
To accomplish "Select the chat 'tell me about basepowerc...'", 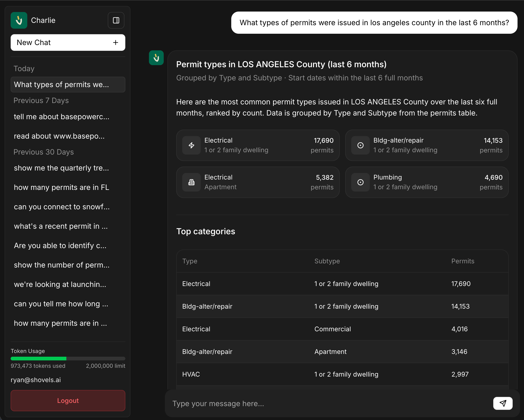I will point(62,117).
